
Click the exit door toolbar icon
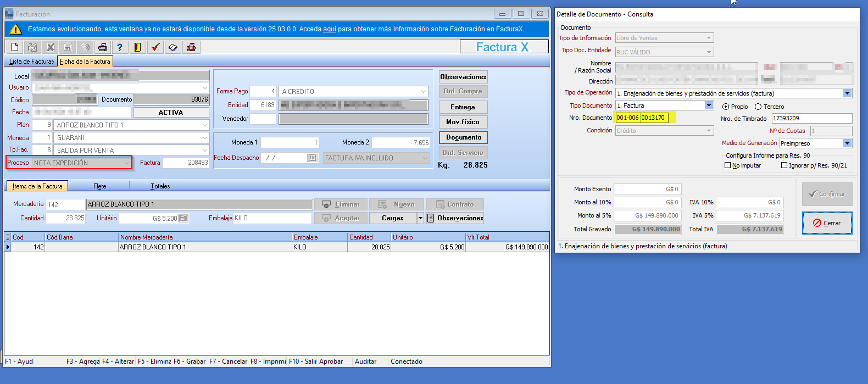[137, 47]
